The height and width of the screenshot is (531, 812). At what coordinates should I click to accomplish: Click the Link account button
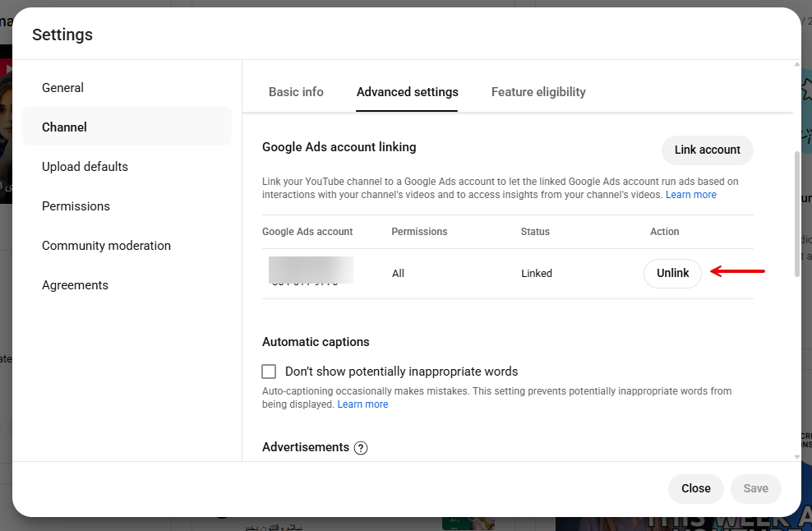pos(707,150)
